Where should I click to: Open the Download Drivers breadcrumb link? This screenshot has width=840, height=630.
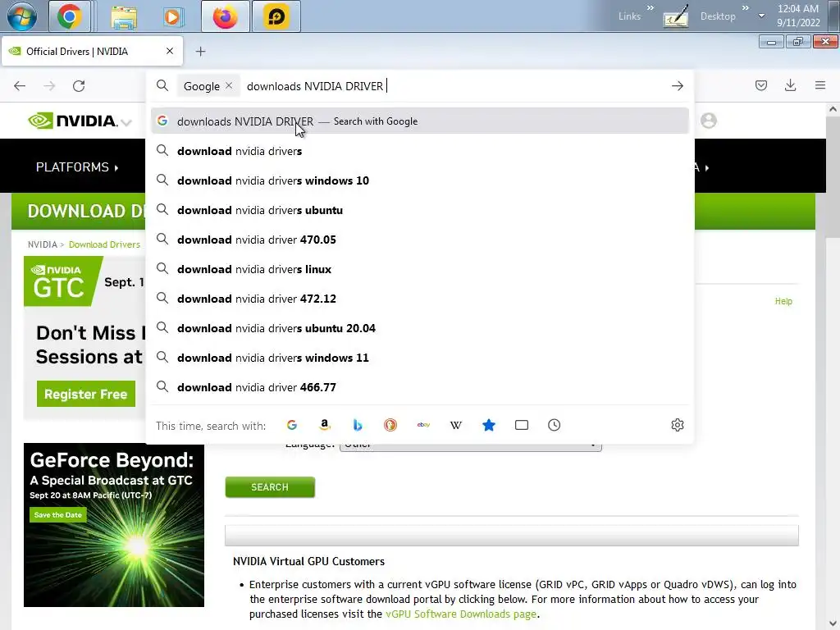[x=104, y=244]
